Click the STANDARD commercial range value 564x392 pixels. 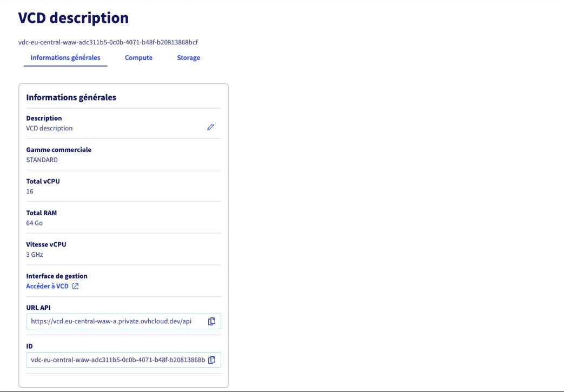point(42,160)
